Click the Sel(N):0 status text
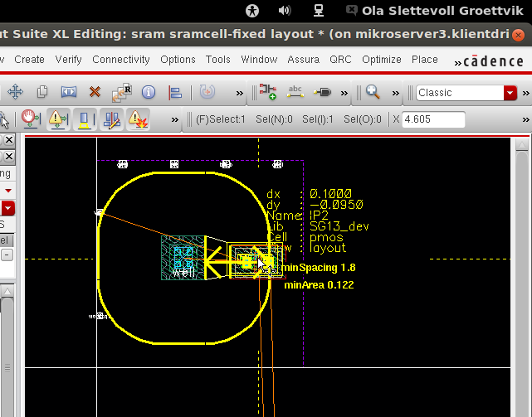This screenshot has height=417, width=532. click(x=274, y=119)
